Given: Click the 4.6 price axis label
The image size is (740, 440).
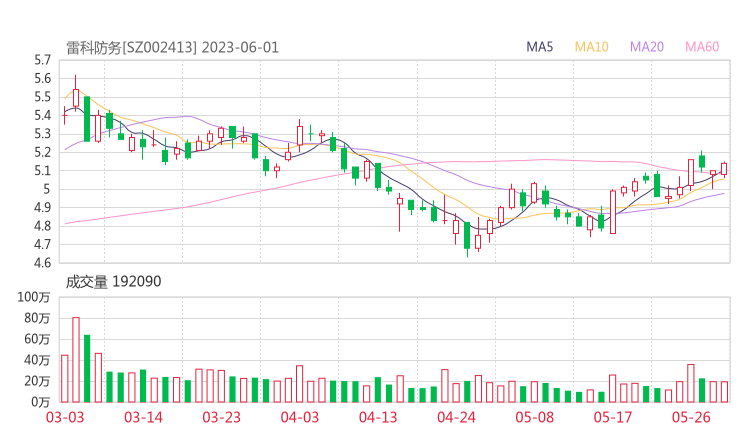Looking at the screenshot, I should 42,262.
